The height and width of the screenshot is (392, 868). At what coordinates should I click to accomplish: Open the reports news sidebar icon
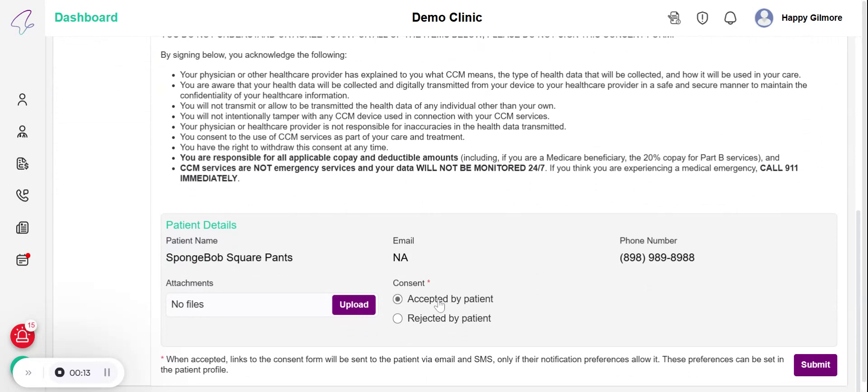click(x=22, y=228)
